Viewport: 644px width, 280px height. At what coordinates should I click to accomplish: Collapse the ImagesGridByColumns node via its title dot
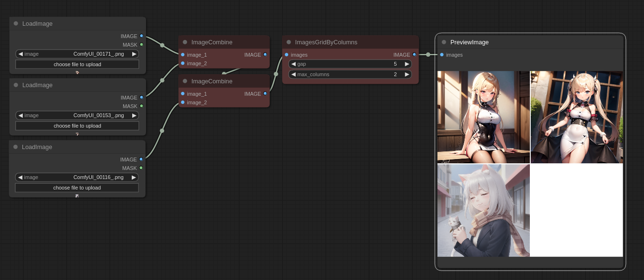tap(289, 42)
